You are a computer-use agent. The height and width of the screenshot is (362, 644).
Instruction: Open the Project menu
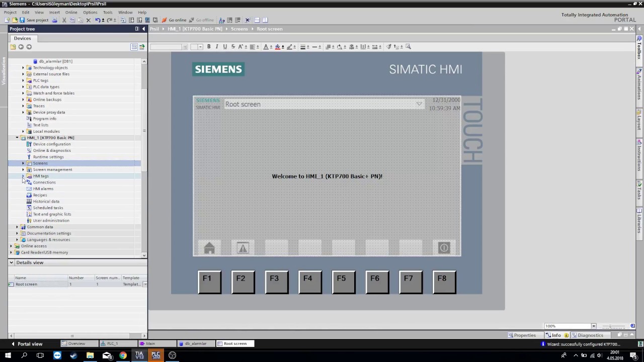[x=10, y=12]
